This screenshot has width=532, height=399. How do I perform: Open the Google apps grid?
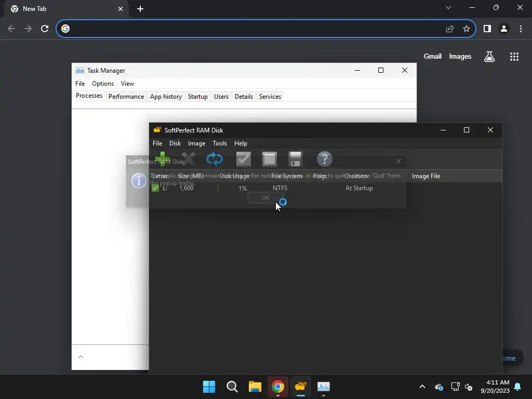(514, 57)
